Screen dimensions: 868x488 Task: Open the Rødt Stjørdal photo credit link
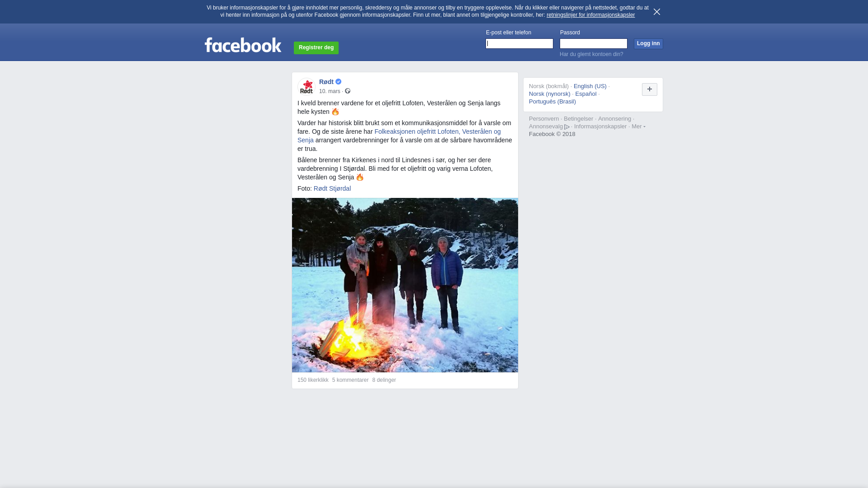332,188
